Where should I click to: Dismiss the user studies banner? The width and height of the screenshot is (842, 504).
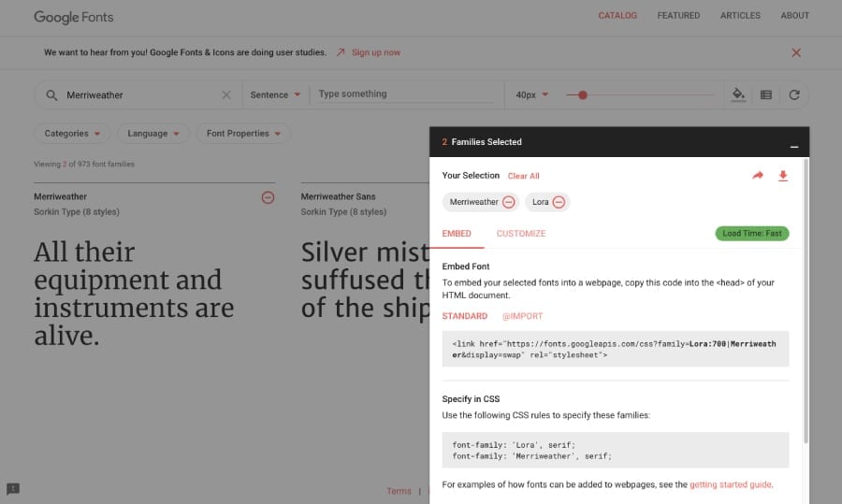(x=796, y=52)
